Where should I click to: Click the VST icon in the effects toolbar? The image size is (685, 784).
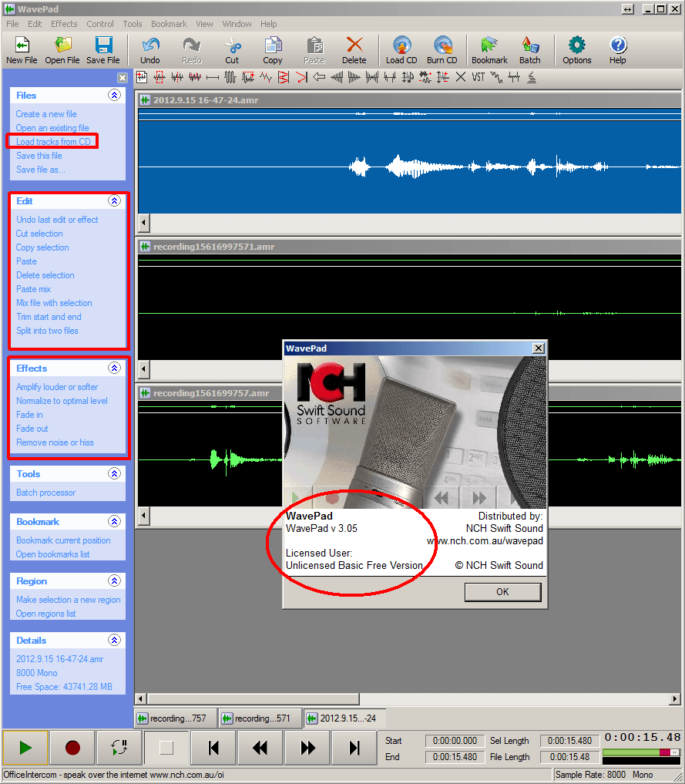[x=478, y=77]
